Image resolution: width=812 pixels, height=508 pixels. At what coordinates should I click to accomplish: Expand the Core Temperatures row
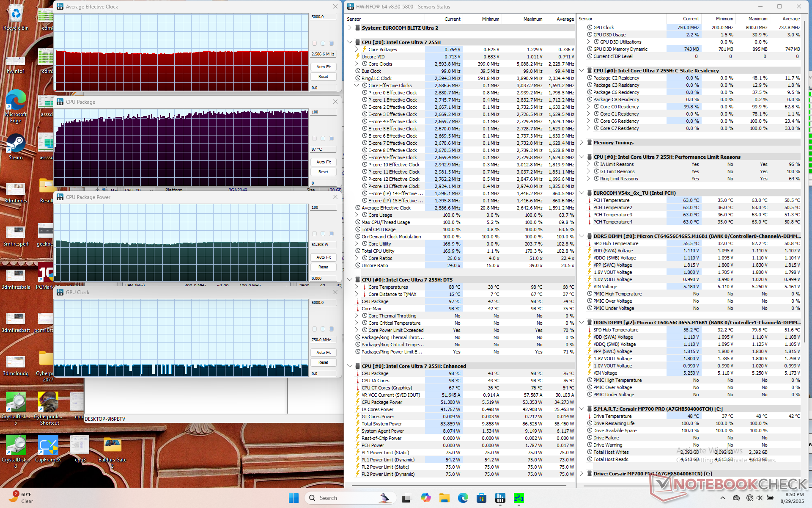(357, 287)
